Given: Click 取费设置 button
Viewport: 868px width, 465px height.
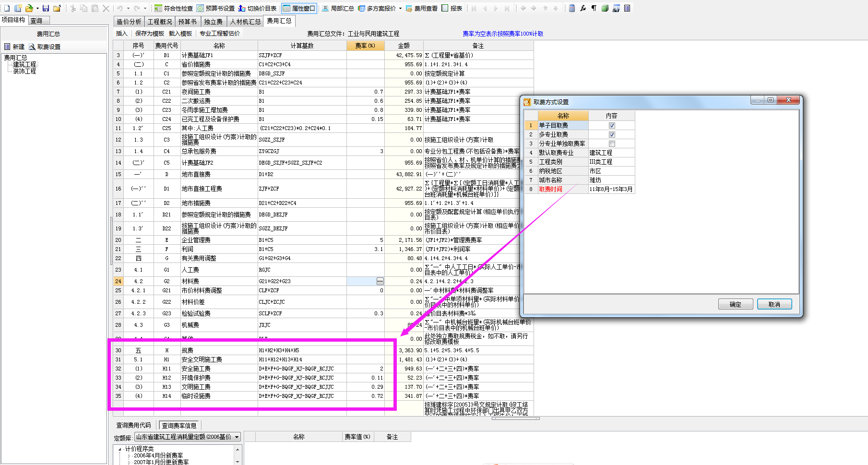Looking at the screenshot, I should pyautogui.click(x=45, y=47).
